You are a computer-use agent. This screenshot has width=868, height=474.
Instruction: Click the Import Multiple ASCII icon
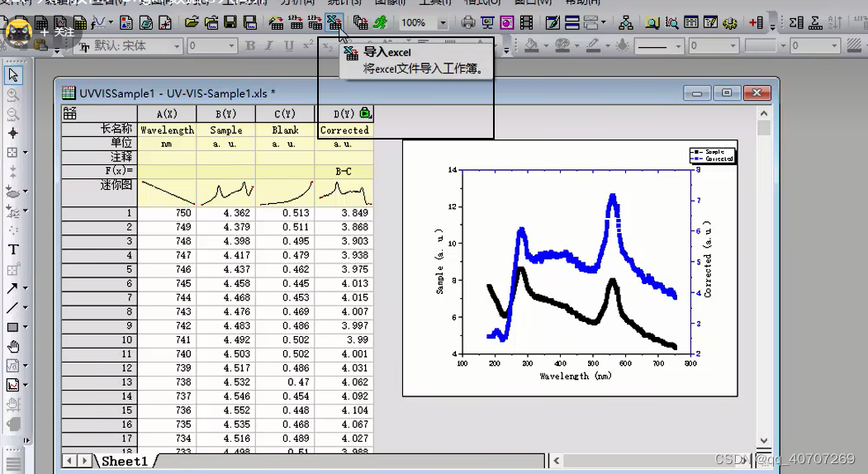pos(315,22)
